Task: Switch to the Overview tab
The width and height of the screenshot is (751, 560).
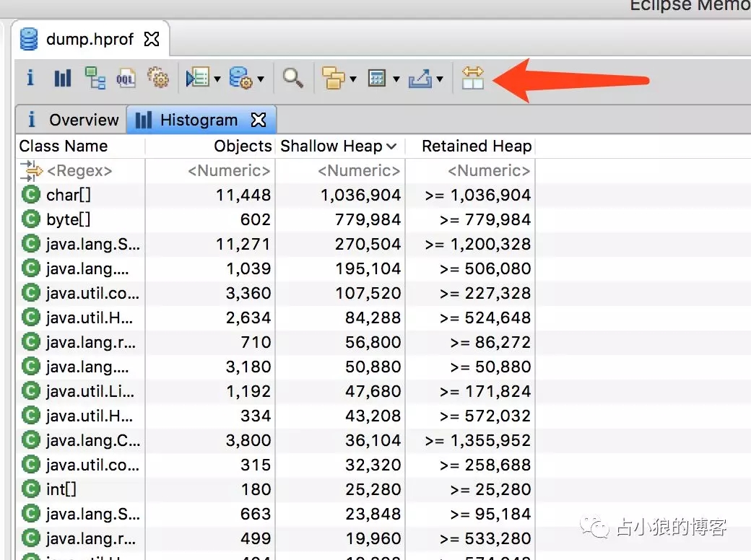Action: (72, 120)
